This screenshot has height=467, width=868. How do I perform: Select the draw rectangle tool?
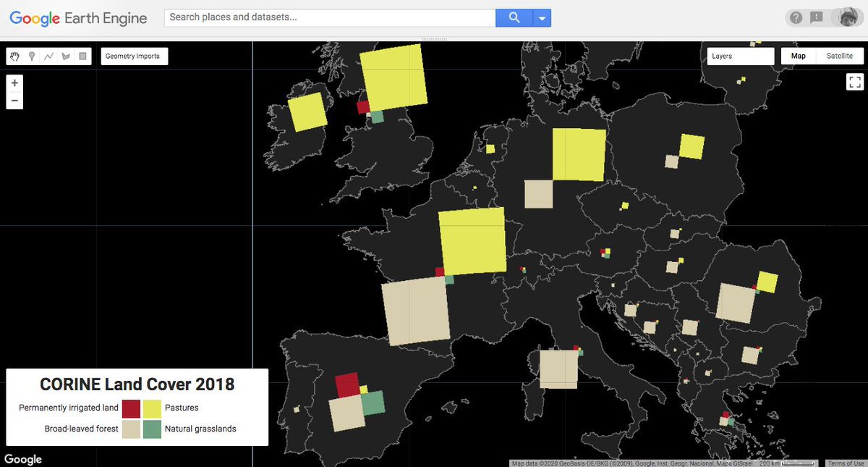(82, 56)
